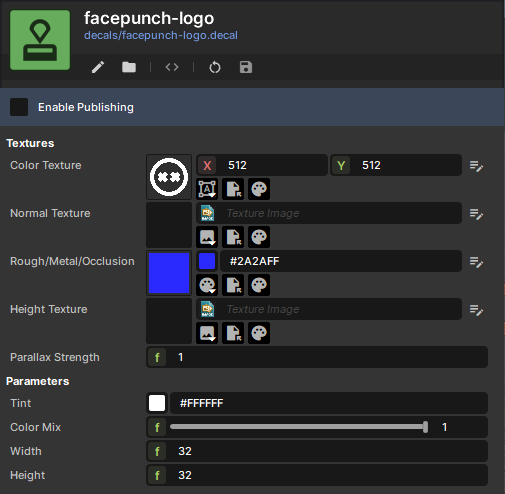Open the folder icon in header toolbar
Image resolution: width=505 pixels, height=494 pixels.
(129, 67)
